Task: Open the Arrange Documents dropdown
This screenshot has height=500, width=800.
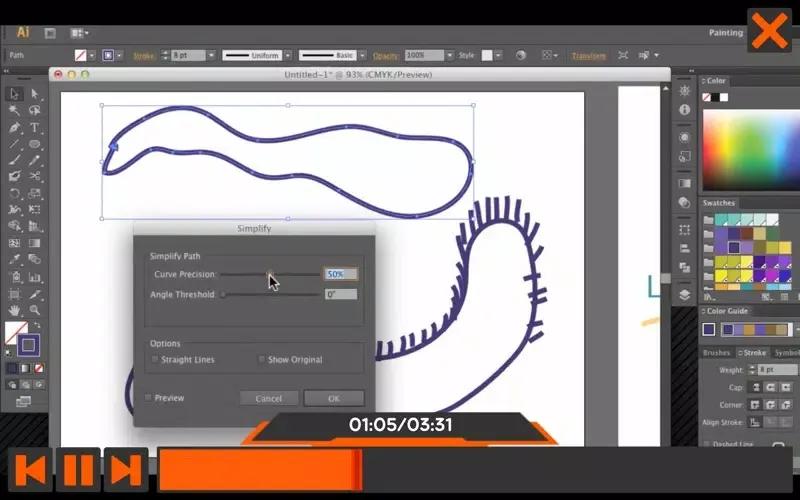Action: coord(80,33)
